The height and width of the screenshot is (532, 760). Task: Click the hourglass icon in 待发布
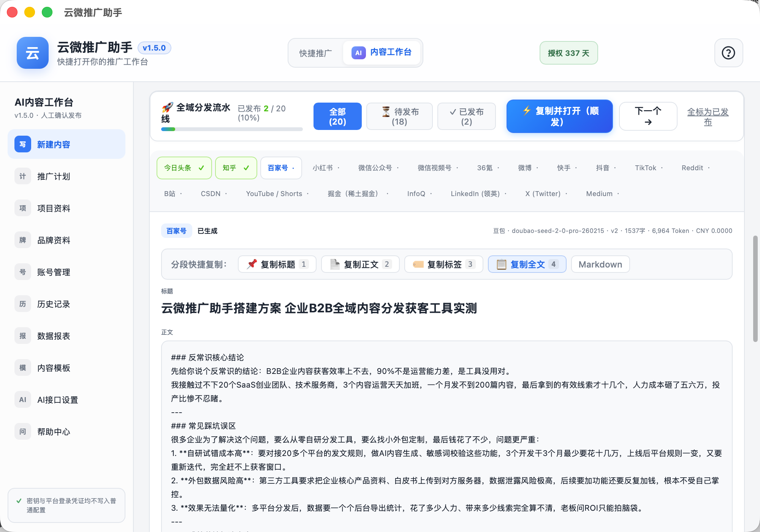pos(386,112)
